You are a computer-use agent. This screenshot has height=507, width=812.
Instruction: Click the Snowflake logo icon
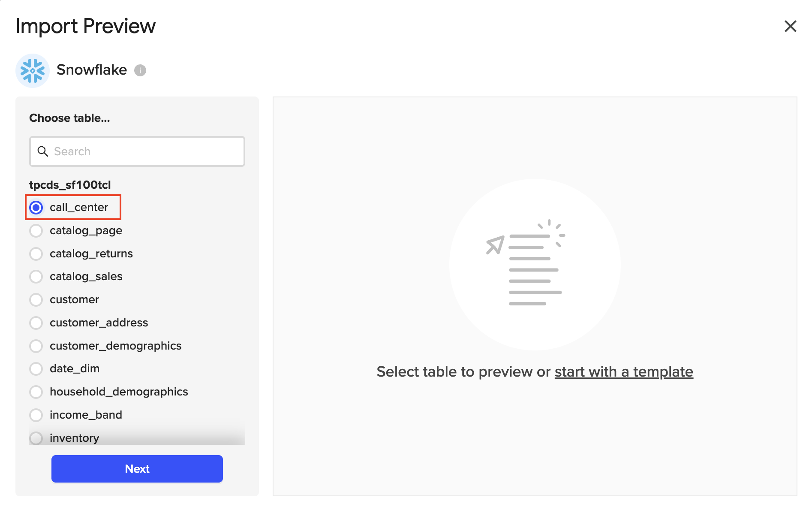(x=33, y=70)
